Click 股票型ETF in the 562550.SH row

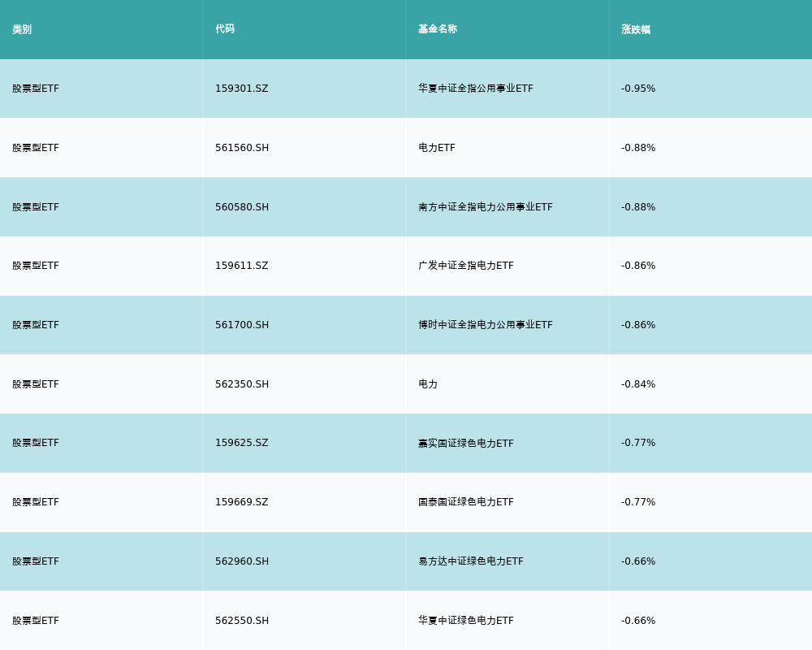click(36, 621)
